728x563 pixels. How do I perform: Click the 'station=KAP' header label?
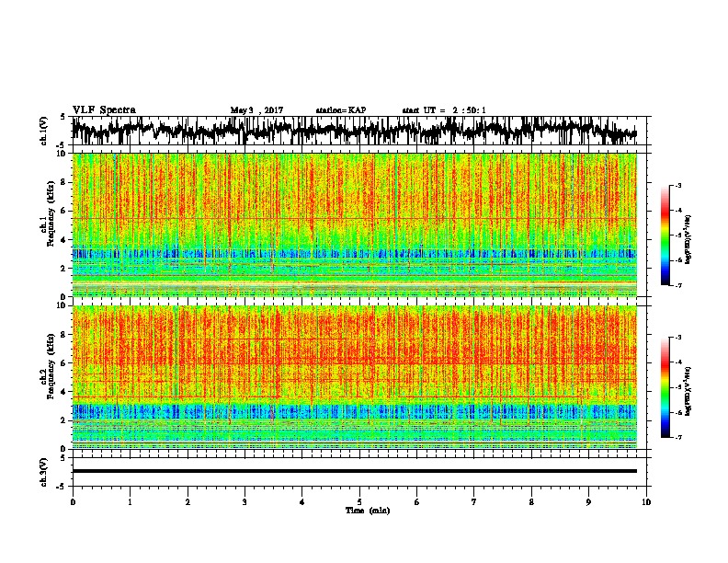click(341, 110)
